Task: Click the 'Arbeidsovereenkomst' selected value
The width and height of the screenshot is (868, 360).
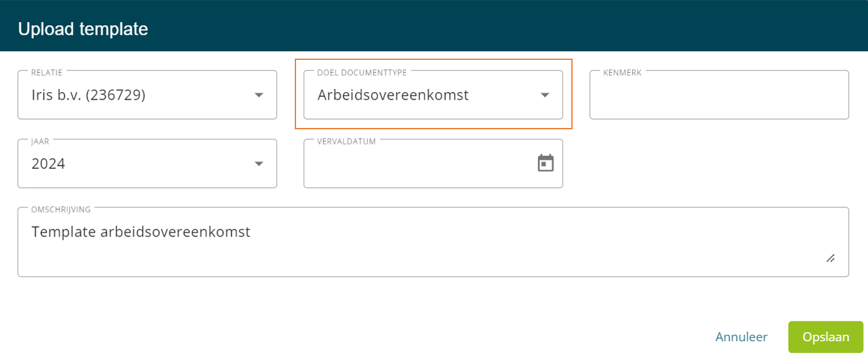Action: [393, 95]
